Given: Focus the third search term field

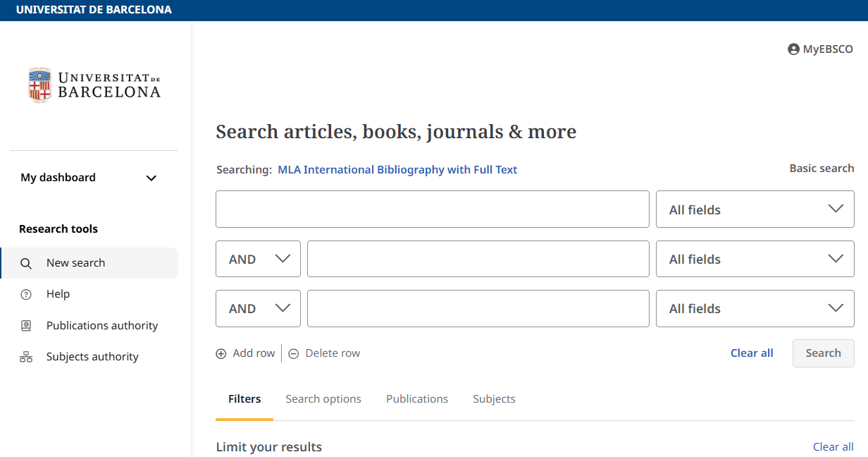Looking at the screenshot, I should (x=478, y=308).
